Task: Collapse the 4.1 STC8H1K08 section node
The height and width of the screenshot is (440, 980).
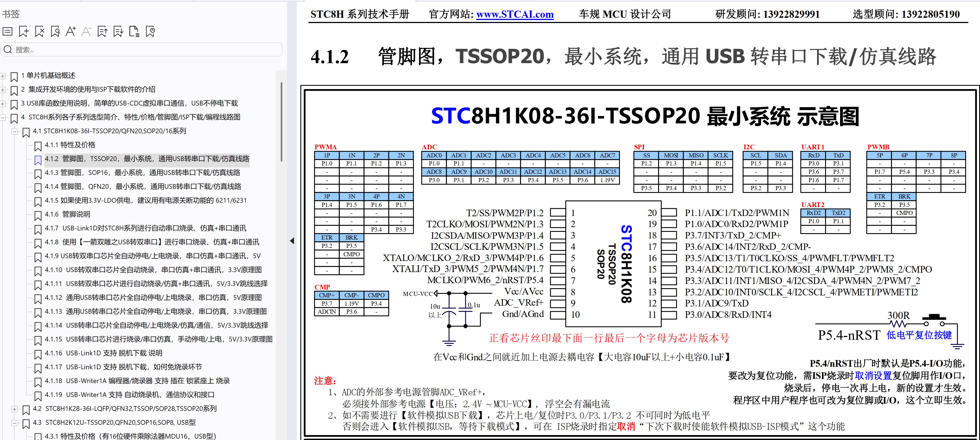Action: 14,132
